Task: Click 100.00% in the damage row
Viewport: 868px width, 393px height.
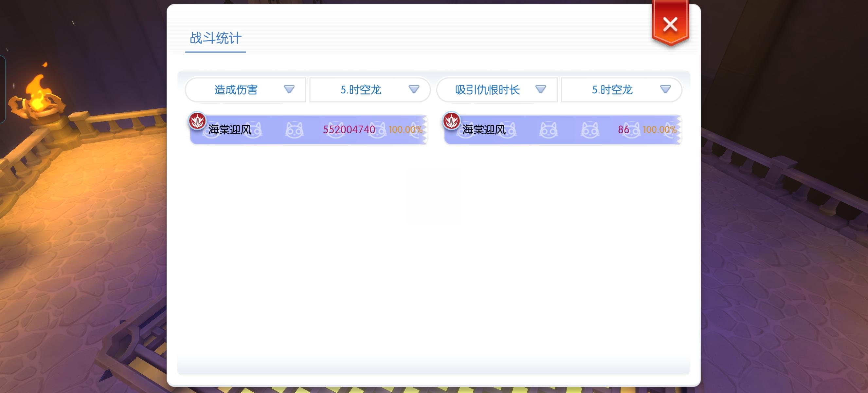Action: point(405,129)
